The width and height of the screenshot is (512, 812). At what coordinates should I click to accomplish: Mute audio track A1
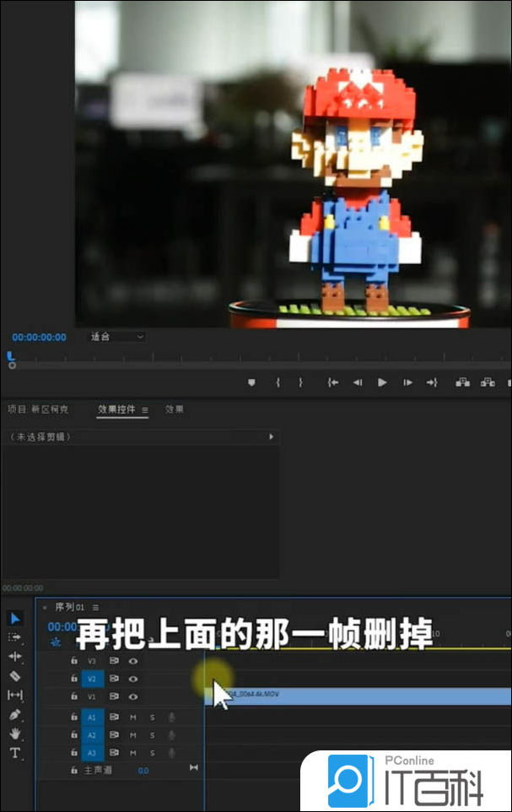(133, 717)
